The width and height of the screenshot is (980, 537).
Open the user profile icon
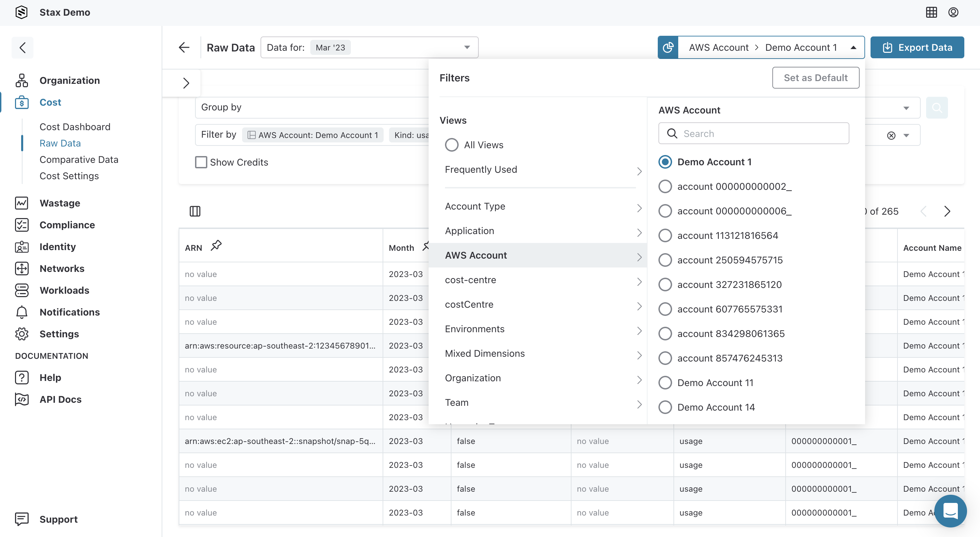point(953,12)
